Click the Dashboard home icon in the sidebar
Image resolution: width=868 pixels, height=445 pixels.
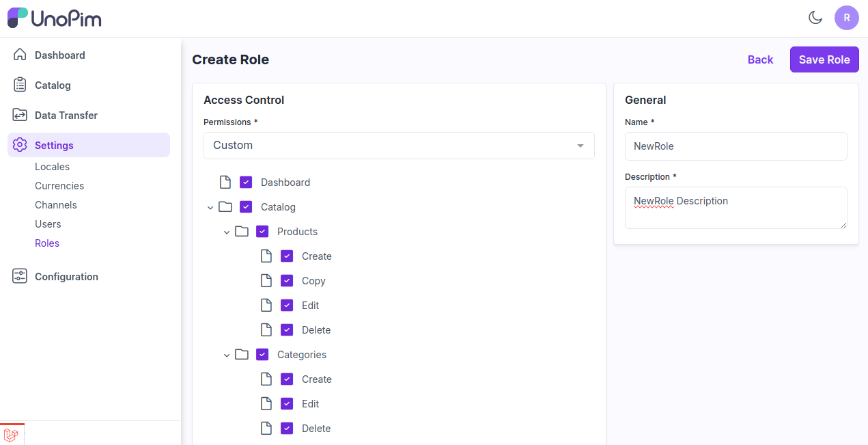click(x=20, y=55)
